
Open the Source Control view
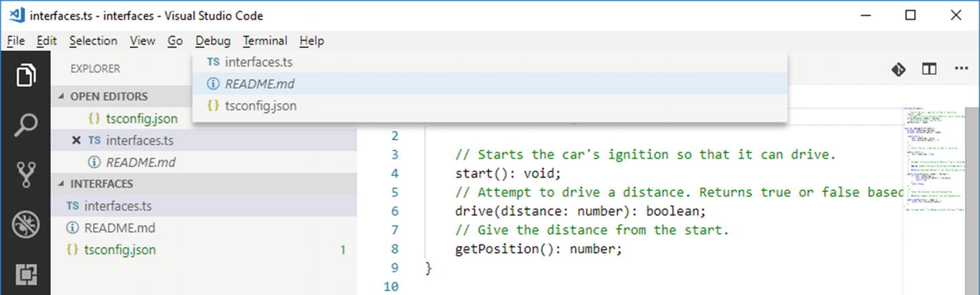(25, 175)
